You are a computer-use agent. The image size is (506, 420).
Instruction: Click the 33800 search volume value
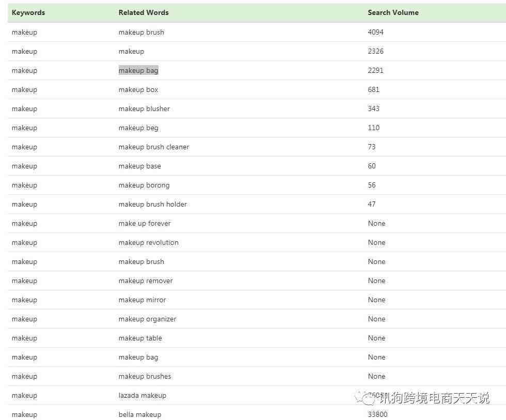[377, 414]
